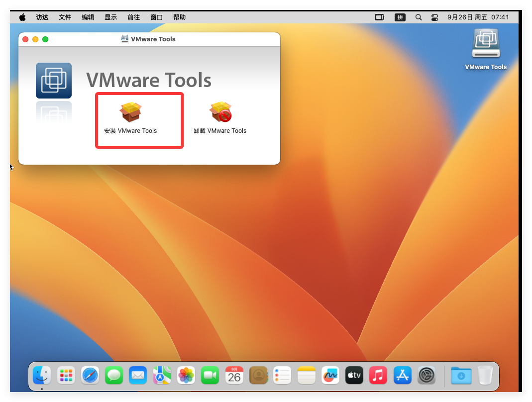Click the VMware Tools blue logo icon
The height and width of the screenshot is (402, 532).
(x=54, y=81)
